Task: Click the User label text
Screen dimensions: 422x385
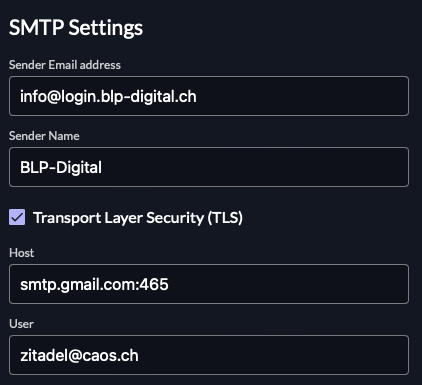Action: [21, 324]
